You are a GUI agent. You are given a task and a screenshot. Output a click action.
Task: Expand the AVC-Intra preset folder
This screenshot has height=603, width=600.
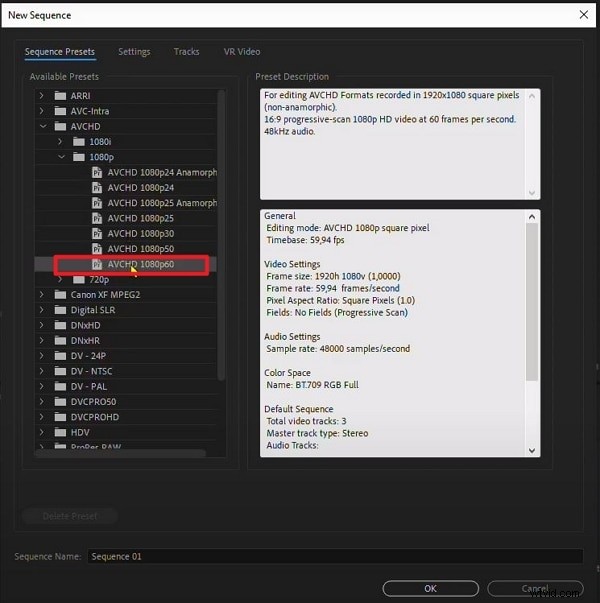(42, 111)
